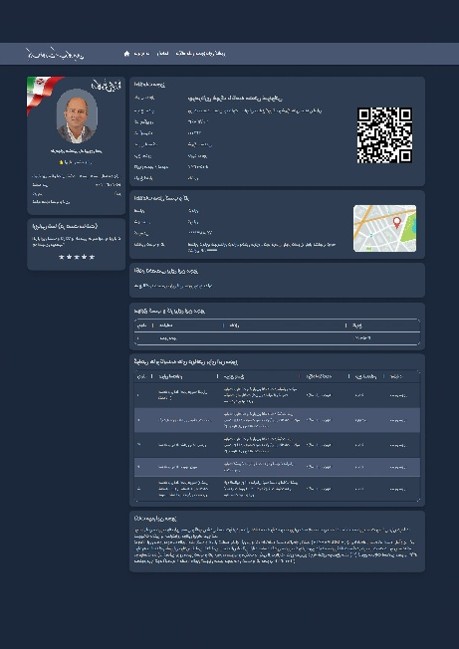Click the calligraphy emblem on the profile card

pos(106,85)
